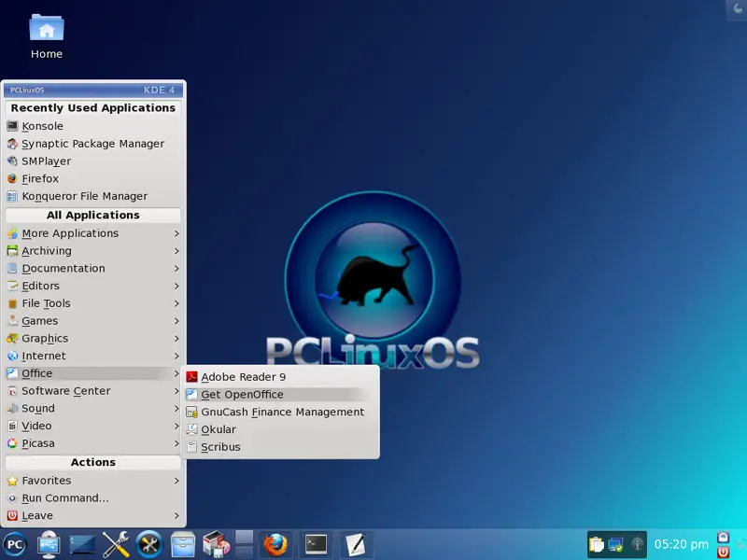Click the PC start menu button on the panel
The image size is (747, 560).
coord(15,544)
